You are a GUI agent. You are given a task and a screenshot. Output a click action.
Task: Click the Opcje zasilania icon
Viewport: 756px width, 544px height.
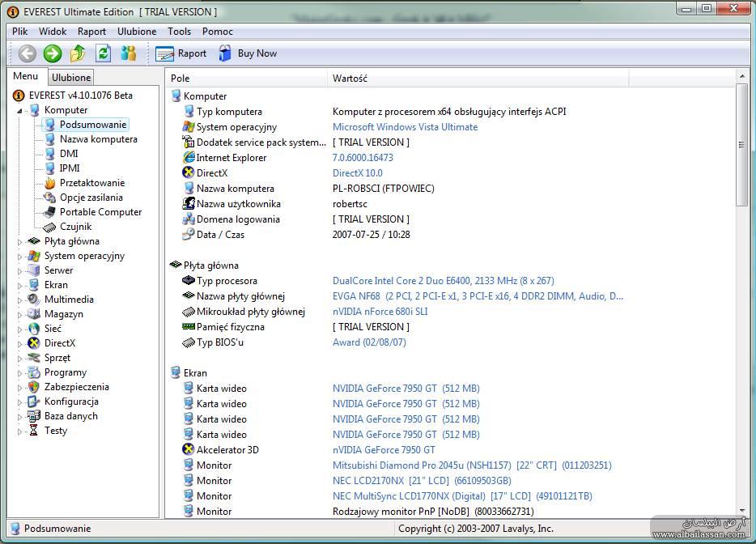[49, 198]
